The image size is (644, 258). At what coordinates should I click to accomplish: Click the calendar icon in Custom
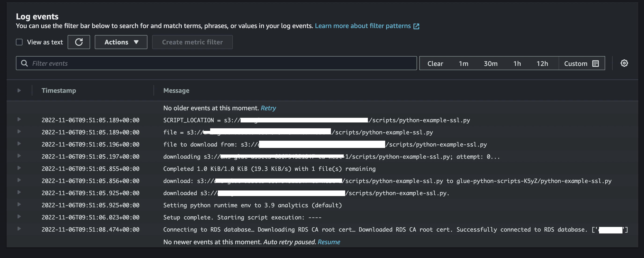click(x=596, y=63)
